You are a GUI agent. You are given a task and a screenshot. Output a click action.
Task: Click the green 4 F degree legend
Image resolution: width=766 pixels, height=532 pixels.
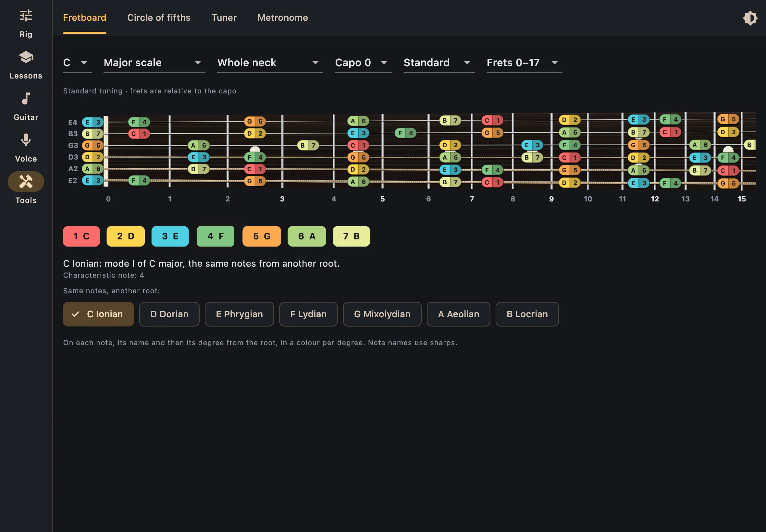pyautogui.click(x=216, y=236)
